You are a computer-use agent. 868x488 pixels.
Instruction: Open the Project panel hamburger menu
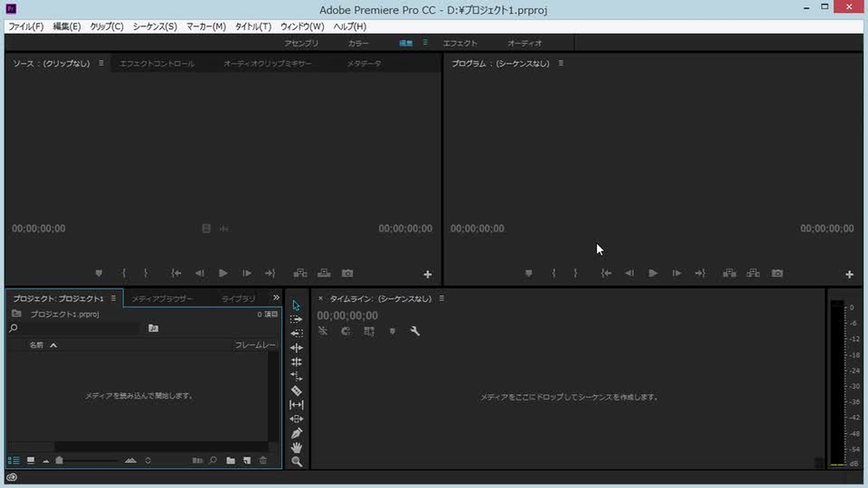click(113, 299)
